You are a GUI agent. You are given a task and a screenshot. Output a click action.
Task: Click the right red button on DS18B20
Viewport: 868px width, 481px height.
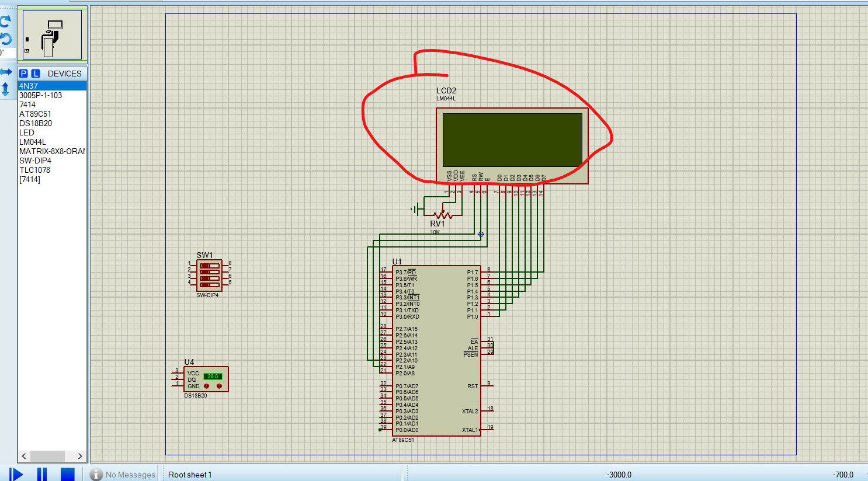click(219, 386)
